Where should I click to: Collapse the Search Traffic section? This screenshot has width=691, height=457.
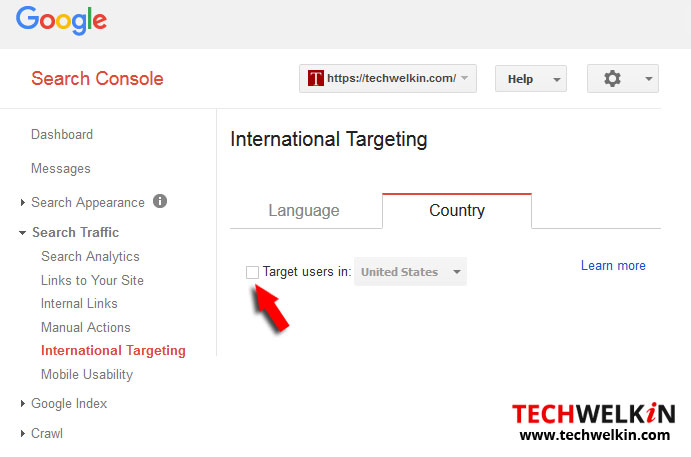pyautogui.click(x=22, y=233)
